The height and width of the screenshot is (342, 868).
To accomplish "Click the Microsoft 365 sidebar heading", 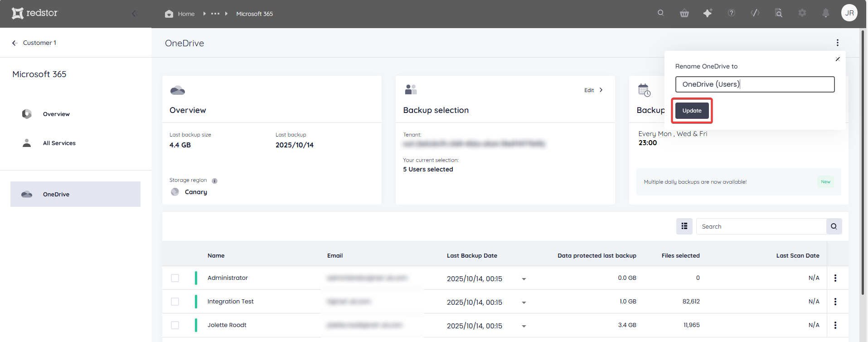I will pos(39,74).
